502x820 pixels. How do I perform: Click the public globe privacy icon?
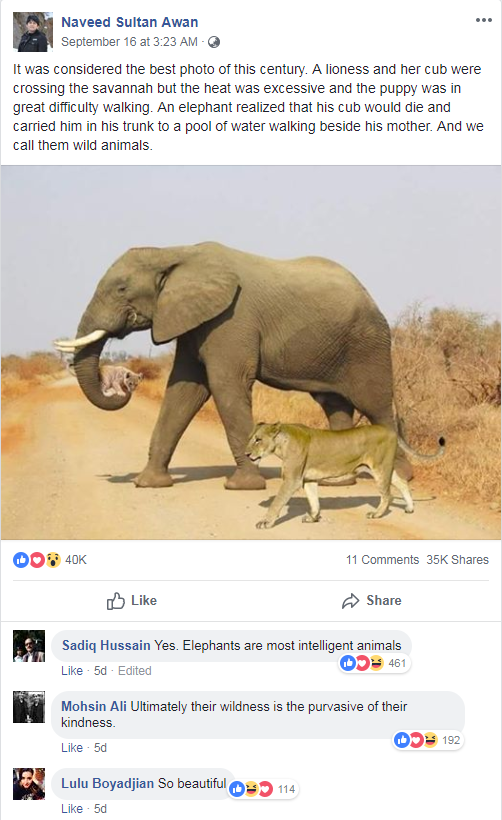(x=214, y=42)
